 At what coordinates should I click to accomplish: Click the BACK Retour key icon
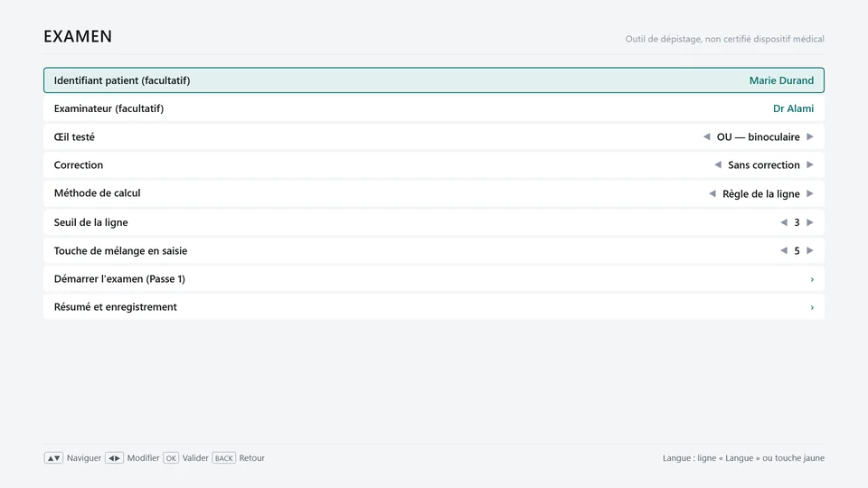(223, 458)
